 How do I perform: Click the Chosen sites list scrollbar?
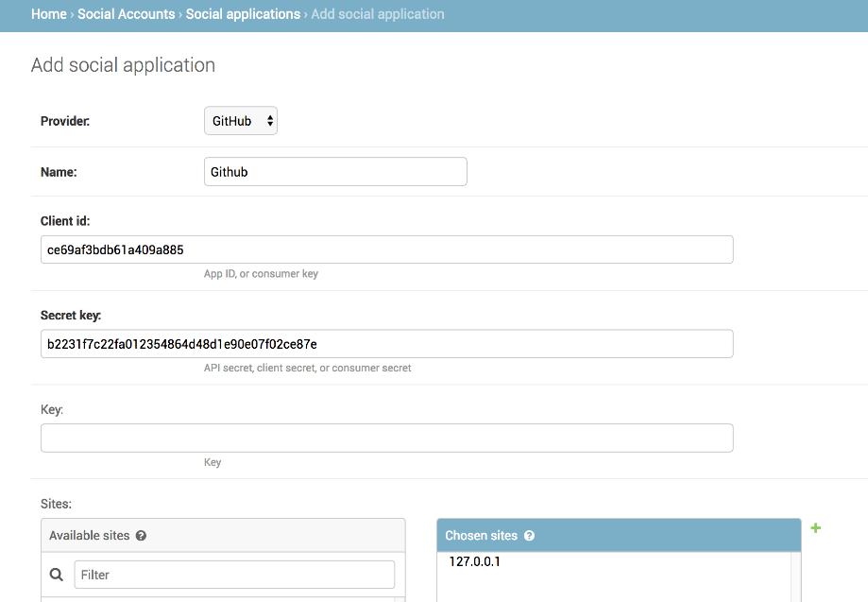(795, 577)
